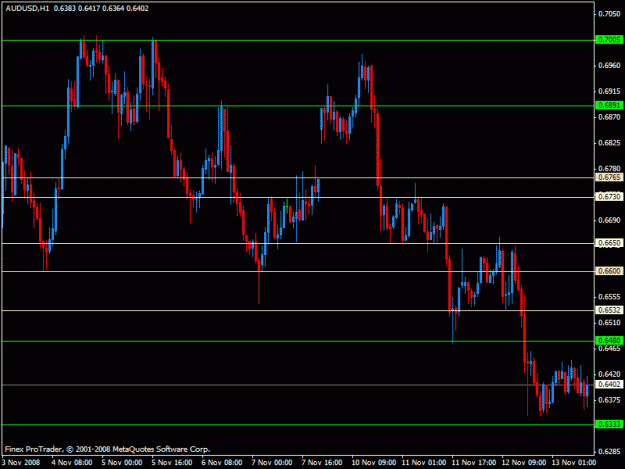Screen dimensions: 625x469
Task: Click the 0.7050 price scale value
Action: tap(609, 14)
